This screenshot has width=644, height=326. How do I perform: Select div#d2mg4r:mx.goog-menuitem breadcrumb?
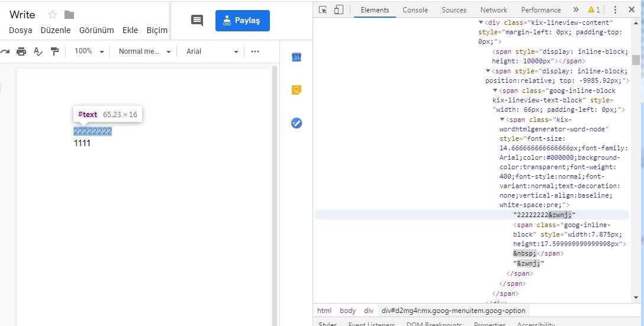(453, 311)
